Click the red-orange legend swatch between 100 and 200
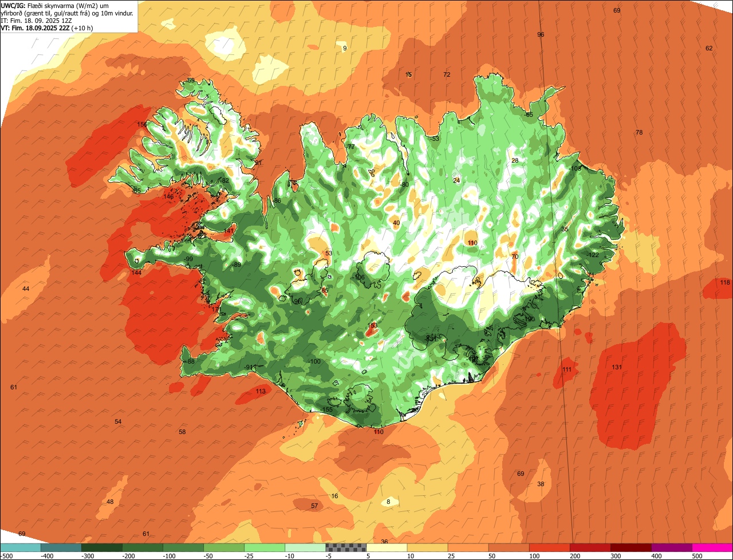This screenshot has height=560, width=733. (x=550, y=547)
